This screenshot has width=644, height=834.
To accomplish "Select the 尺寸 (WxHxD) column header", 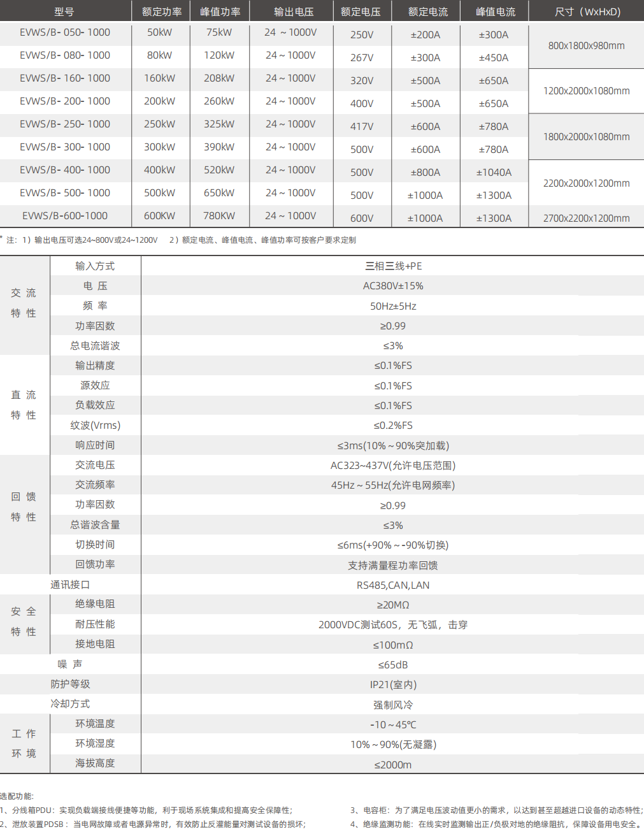I will pos(587,11).
